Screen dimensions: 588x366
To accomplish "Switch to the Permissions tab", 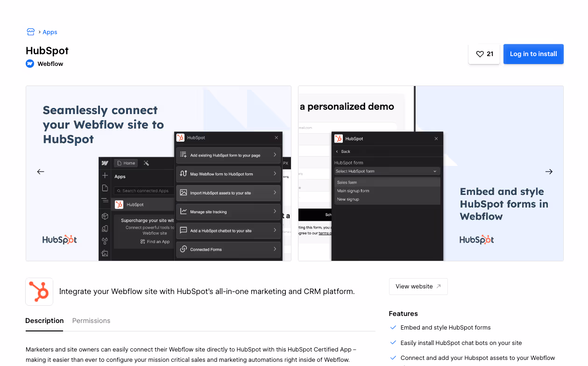I will click(x=91, y=321).
